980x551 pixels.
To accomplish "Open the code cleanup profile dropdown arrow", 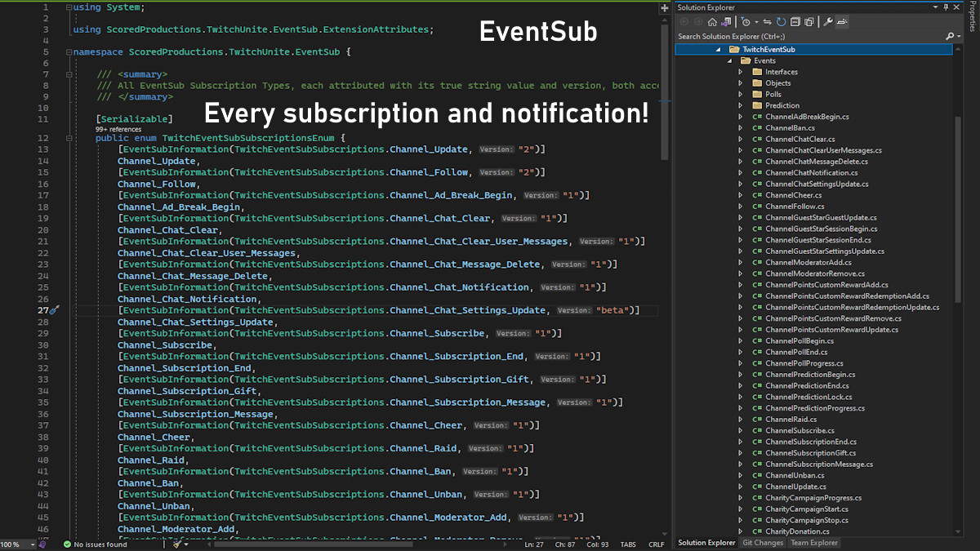I will tap(186, 544).
